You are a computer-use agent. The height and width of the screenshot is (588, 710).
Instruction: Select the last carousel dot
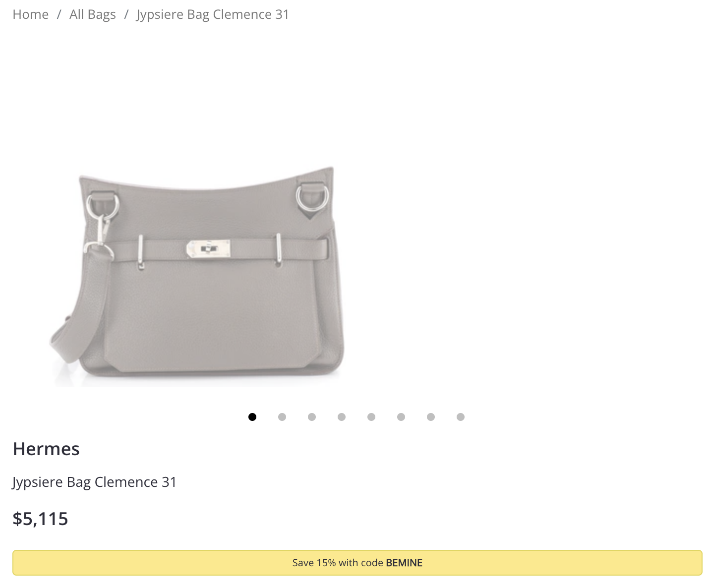pyautogui.click(x=461, y=417)
